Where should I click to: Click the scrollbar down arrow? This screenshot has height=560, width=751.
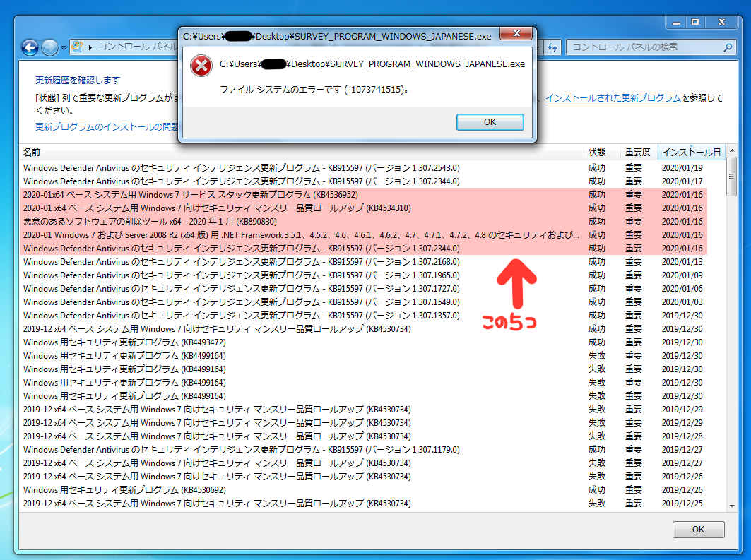tap(731, 506)
